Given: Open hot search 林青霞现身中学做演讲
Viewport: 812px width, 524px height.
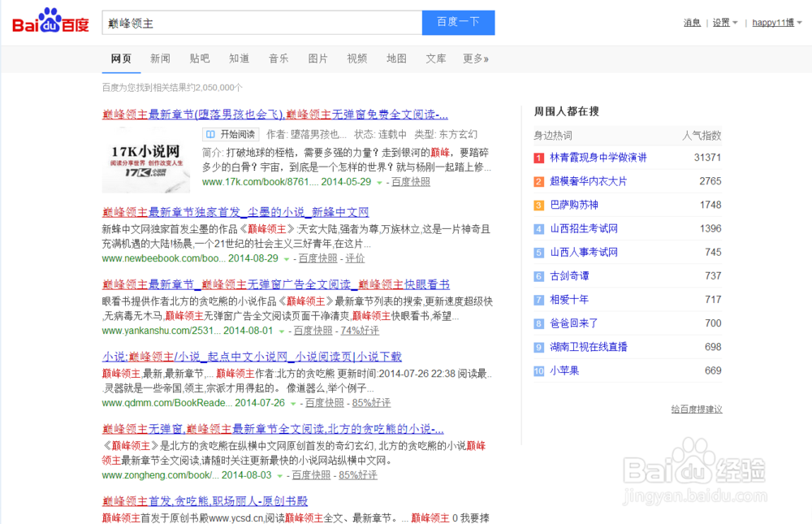Looking at the screenshot, I should coord(598,158).
